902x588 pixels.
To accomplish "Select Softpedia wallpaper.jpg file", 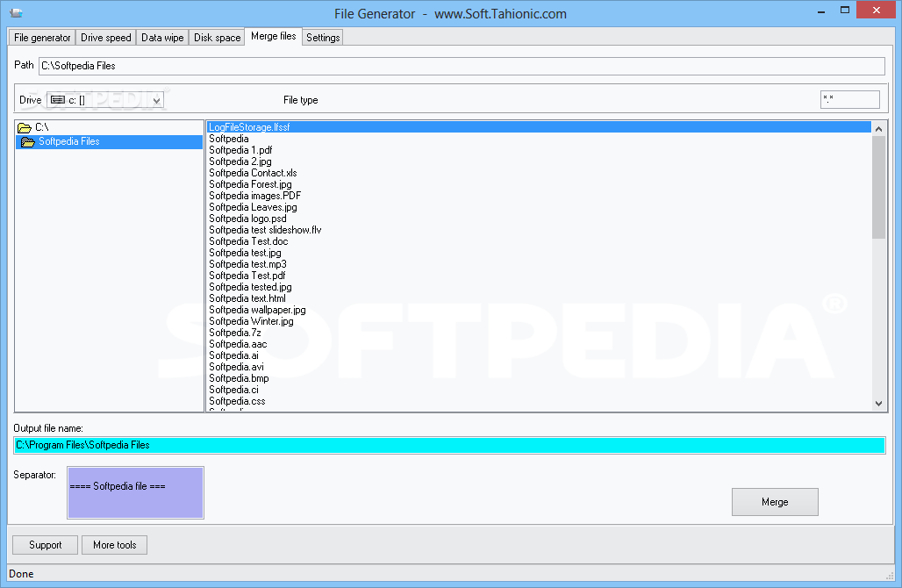I will click(x=539, y=310).
